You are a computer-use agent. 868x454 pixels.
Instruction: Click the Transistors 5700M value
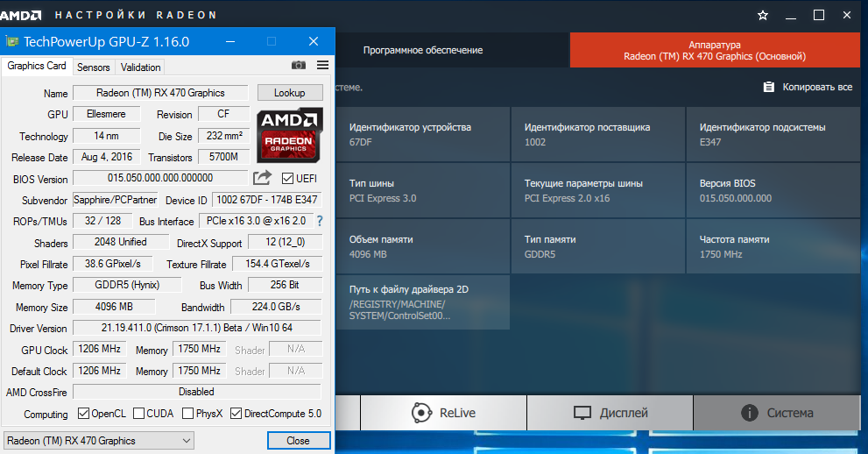223,157
